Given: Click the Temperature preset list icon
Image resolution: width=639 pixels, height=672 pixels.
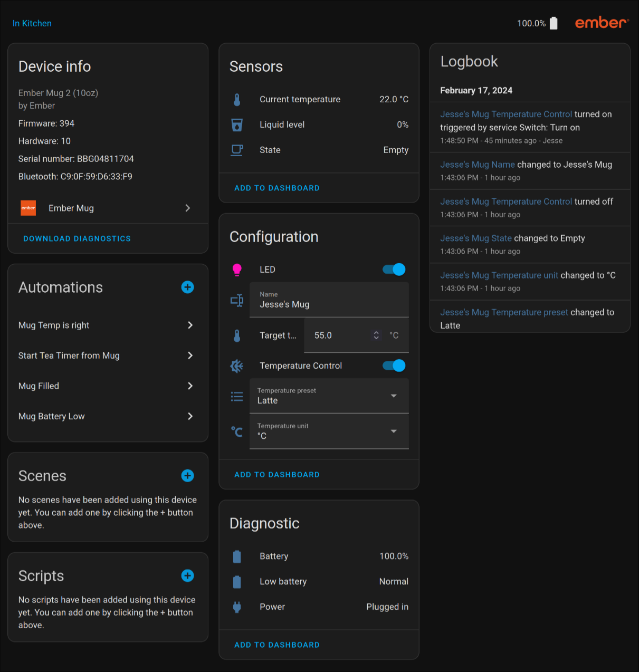Looking at the screenshot, I should tap(237, 397).
